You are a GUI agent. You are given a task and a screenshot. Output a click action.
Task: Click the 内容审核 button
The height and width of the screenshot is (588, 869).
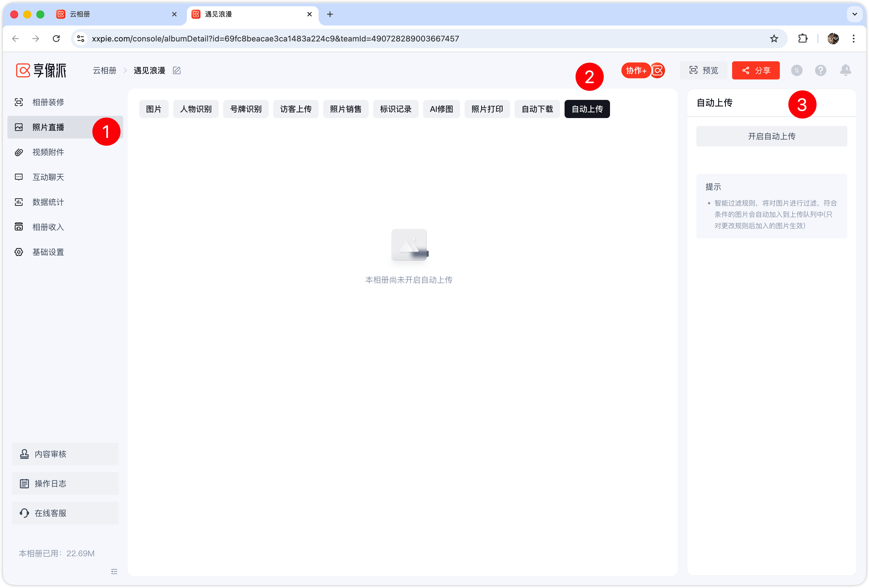pyautogui.click(x=65, y=454)
